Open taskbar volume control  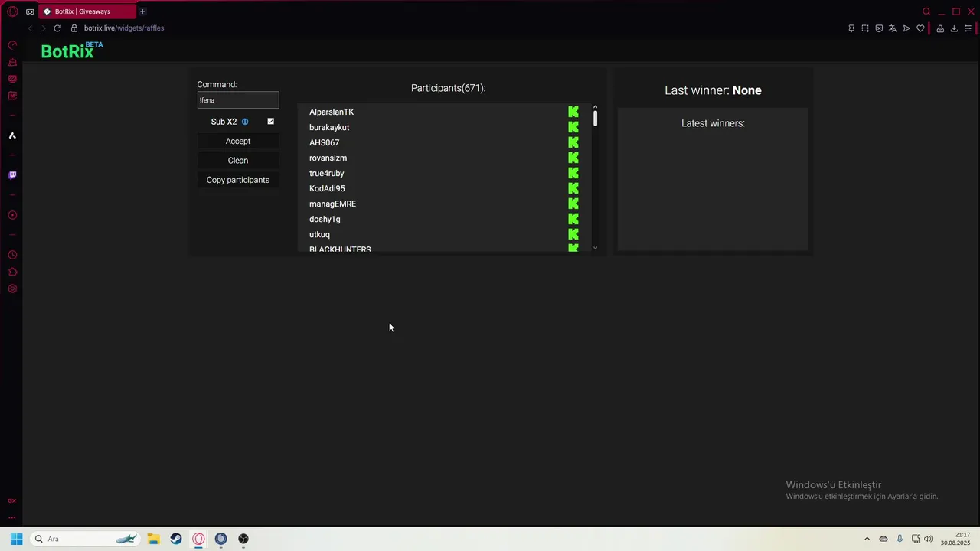coord(929,539)
